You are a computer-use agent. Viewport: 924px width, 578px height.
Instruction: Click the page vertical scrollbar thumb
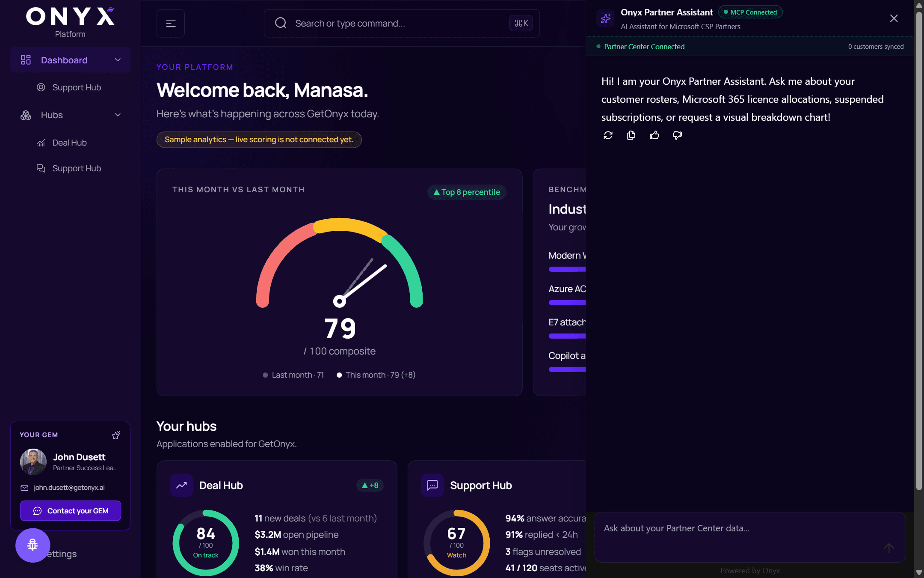(919, 250)
